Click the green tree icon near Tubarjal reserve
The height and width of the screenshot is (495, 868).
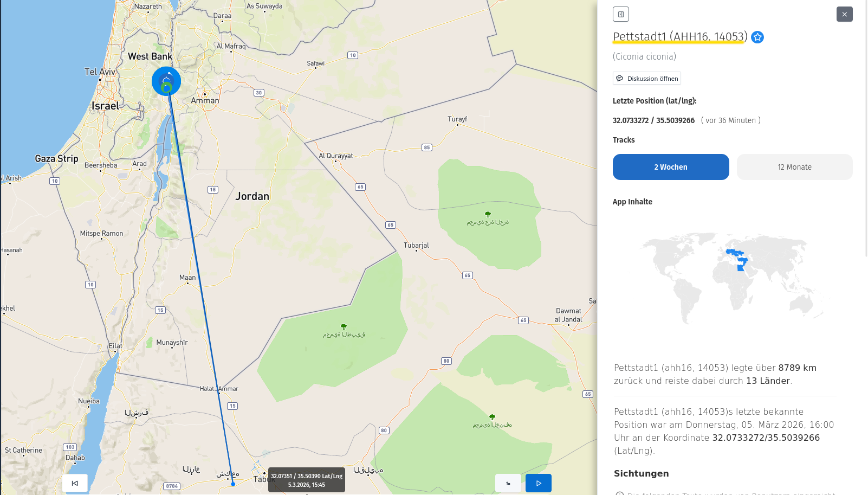[x=488, y=214]
